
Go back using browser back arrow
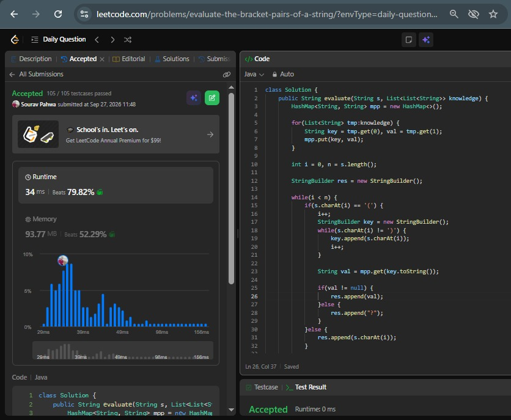[14, 14]
